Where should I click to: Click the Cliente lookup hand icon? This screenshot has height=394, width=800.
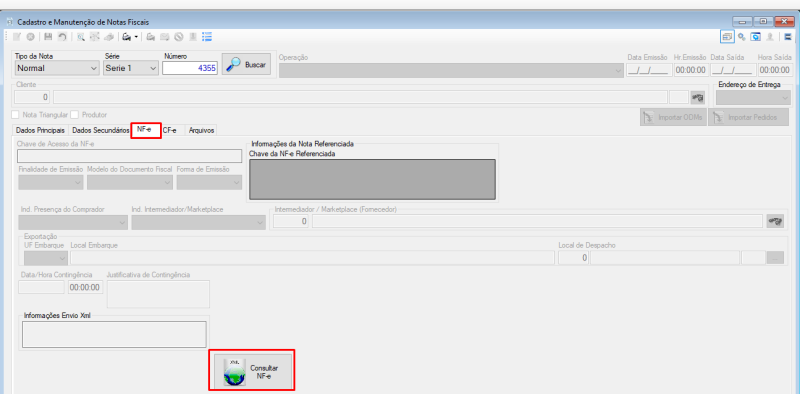click(697, 97)
